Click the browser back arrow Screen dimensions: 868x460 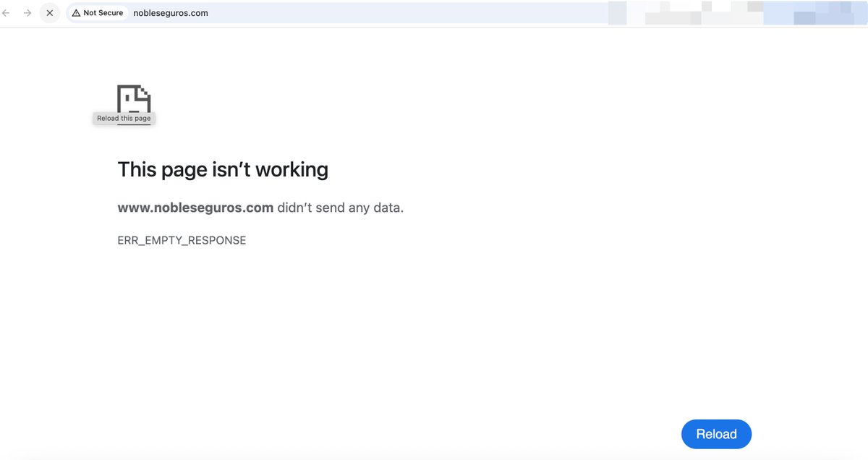click(7, 13)
